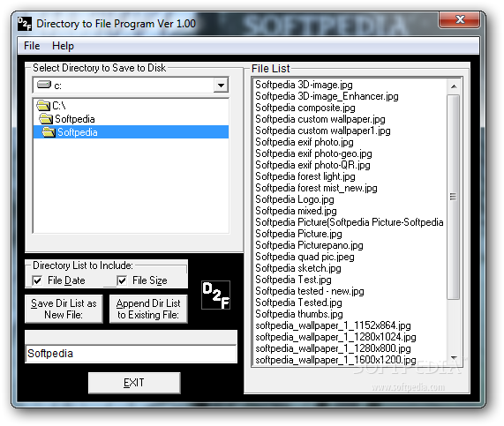Click the text field containing Softpedia
The height and width of the screenshot is (426, 504).
tap(132, 354)
